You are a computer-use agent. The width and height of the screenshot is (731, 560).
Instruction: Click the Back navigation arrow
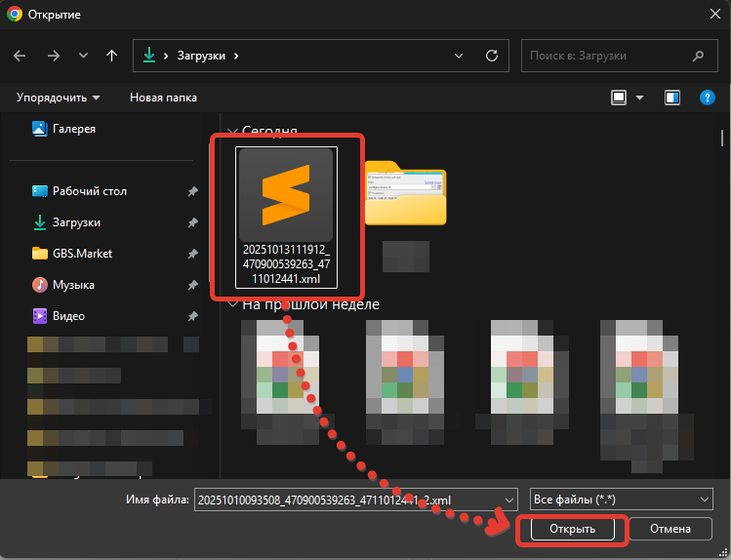pyautogui.click(x=20, y=56)
